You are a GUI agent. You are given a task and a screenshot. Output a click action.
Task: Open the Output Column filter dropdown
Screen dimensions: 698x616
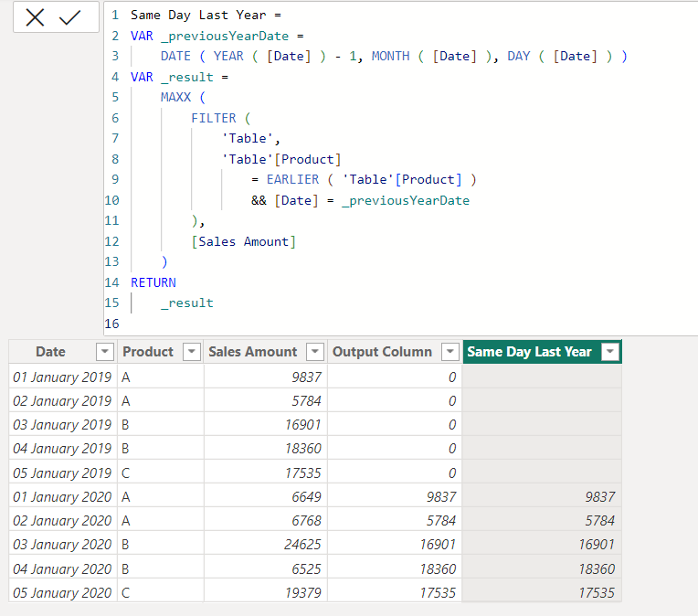(450, 352)
